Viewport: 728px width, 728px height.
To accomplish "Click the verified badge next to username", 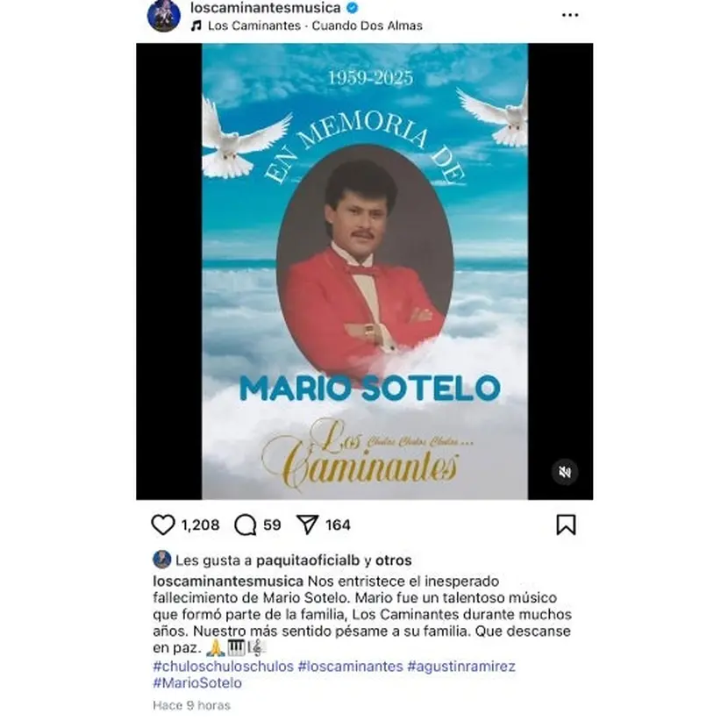I will (353, 7).
